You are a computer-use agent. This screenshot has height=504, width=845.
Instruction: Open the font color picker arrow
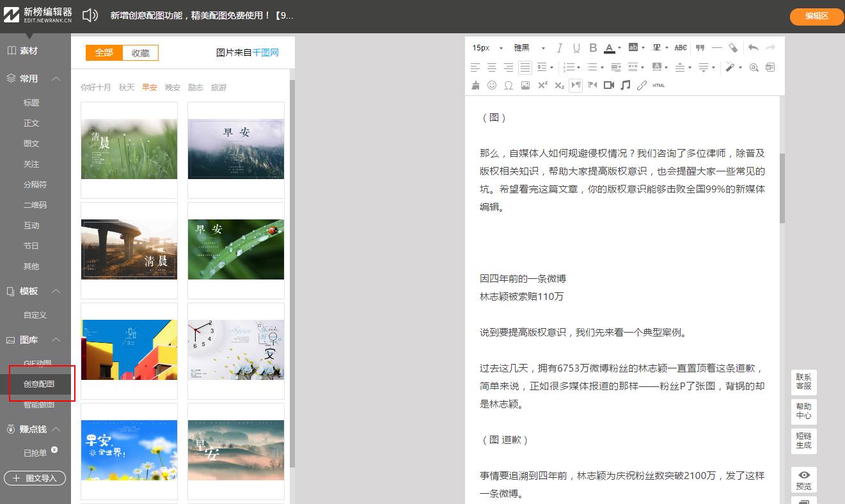pos(619,49)
